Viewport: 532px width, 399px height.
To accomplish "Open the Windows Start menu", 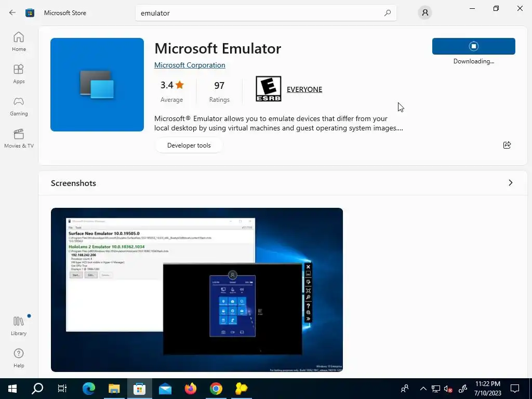I will click(x=12, y=389).
